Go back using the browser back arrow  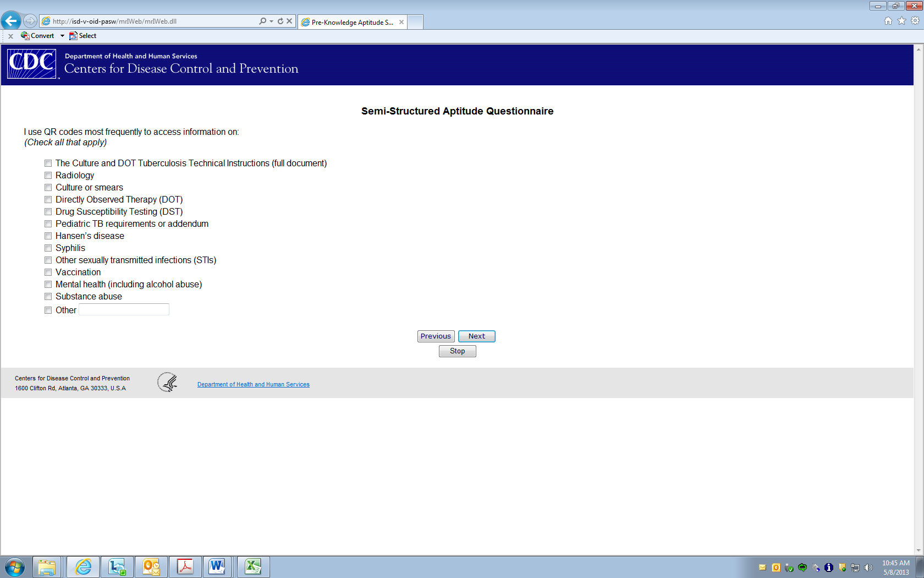click(x=11, y=21)
